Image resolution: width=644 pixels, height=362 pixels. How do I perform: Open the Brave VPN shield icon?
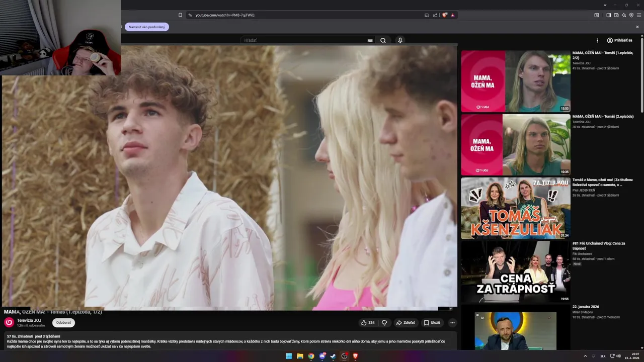coord(631,15)
